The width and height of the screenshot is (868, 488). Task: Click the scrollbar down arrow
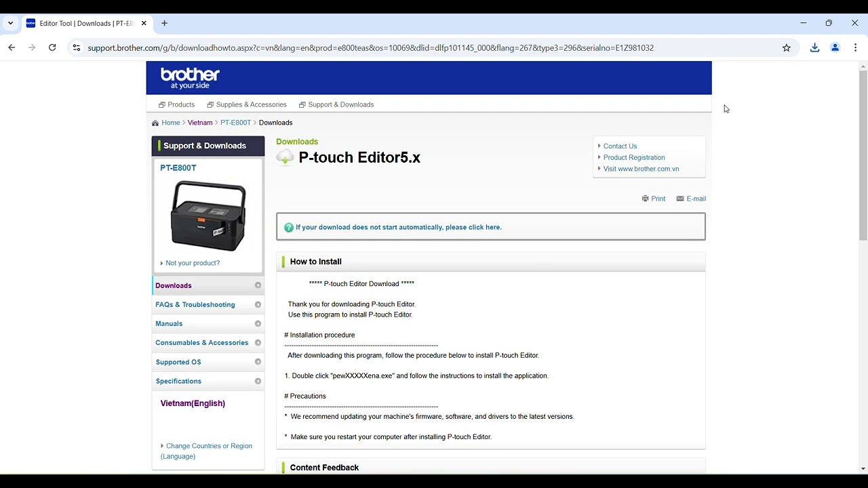click(x=863, y=468)
